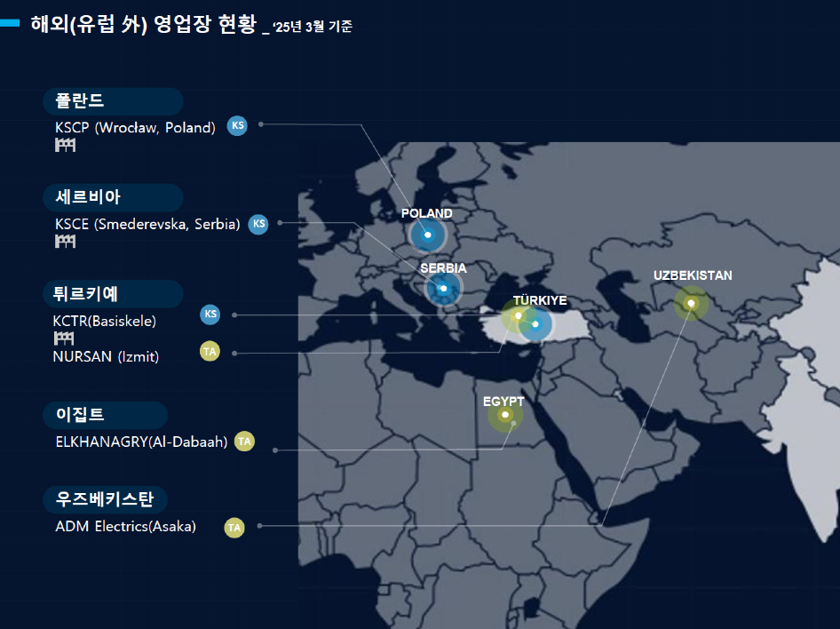840x629 pixels.
Task: Click the 우즈베키스탄 header label
Action: [105, 500]
